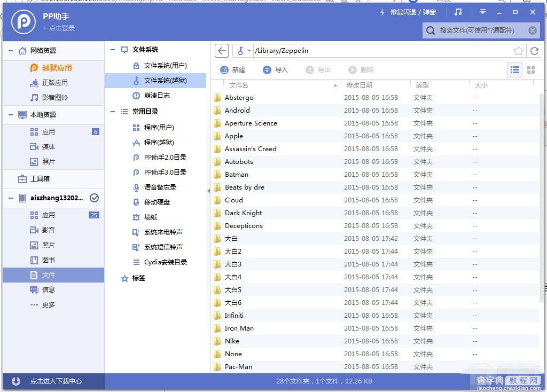The height and width of the screenshot is (392, 547).
Task: Clear the search box with the X icon
Action: [x=533, y=30]
